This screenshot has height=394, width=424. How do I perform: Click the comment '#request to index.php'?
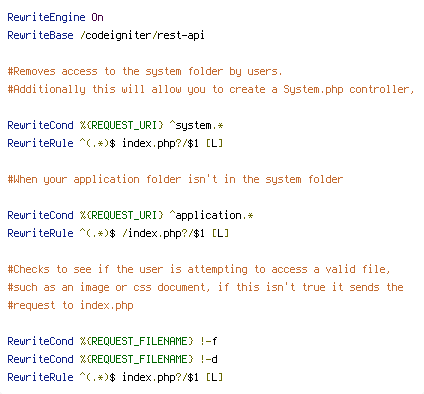pyautogui.click(x=70, y=305)
